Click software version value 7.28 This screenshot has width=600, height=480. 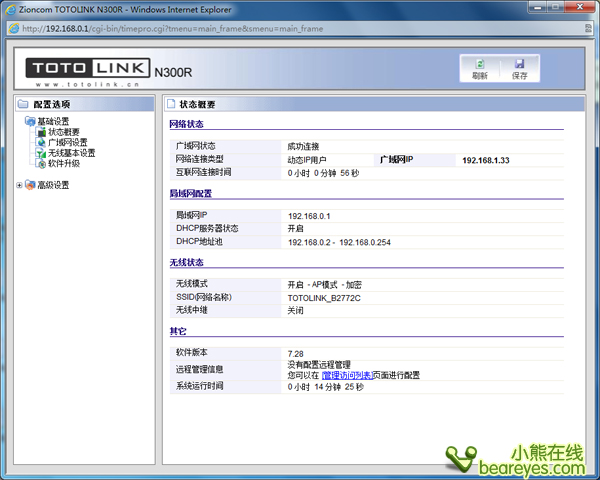point(295,354)
